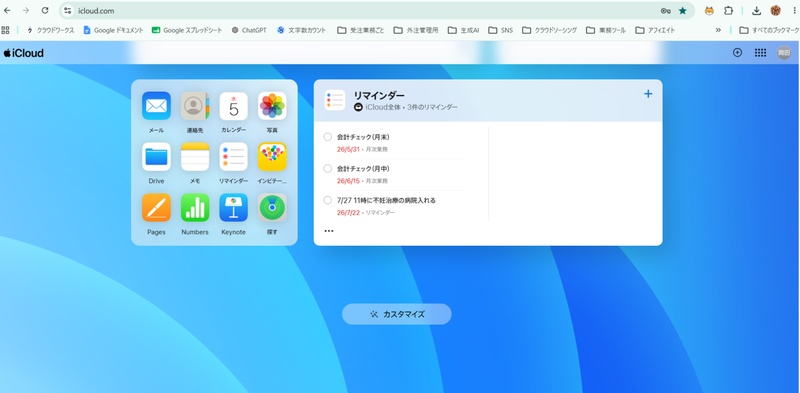
Task: Add a new reminder with plus icon
Action: tap(648, 94)
